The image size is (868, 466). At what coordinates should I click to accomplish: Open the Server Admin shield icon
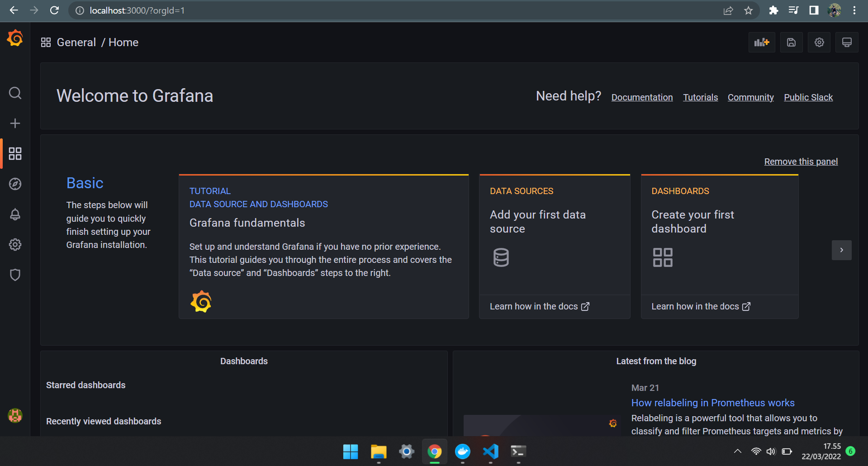[15, 275]
